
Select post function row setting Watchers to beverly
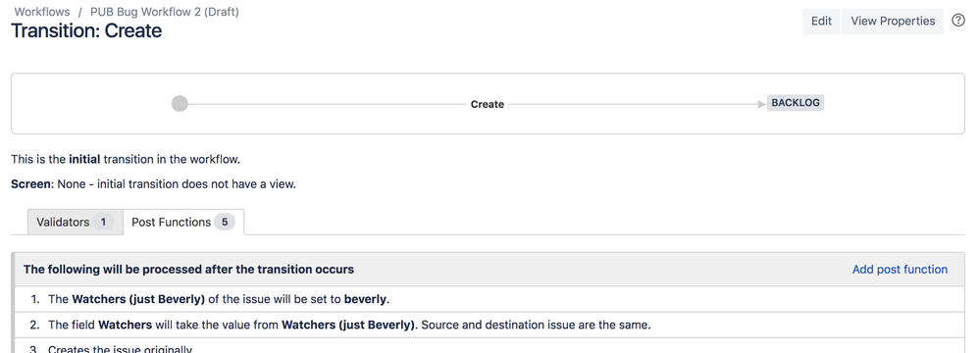click(x=490, y=299)
